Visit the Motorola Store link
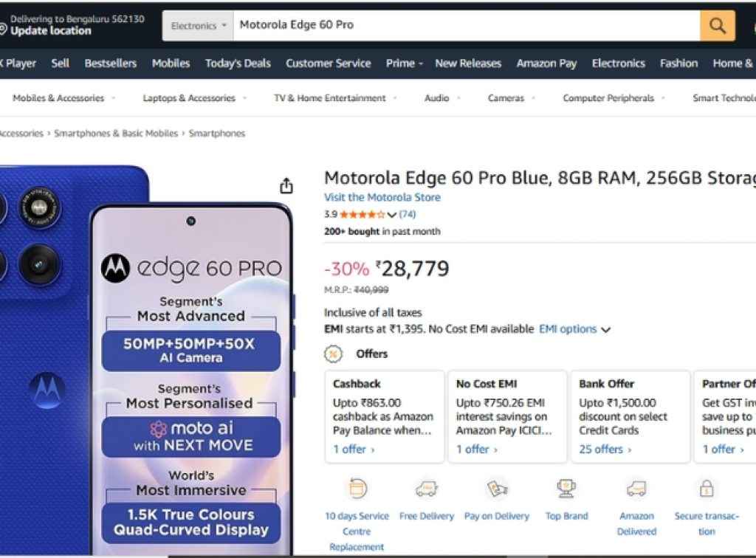Image resolution: width=756 pixels, height=558 pixels. pyautogui.click(x=382, y=197)
